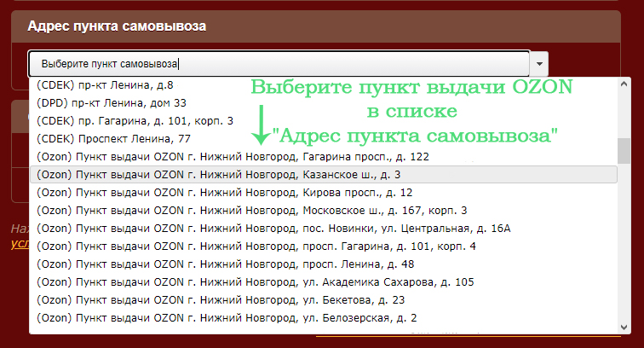Pick Ozon point ул. Белозерская, д. 2
The image size is (644, 348).
[324, 318]
